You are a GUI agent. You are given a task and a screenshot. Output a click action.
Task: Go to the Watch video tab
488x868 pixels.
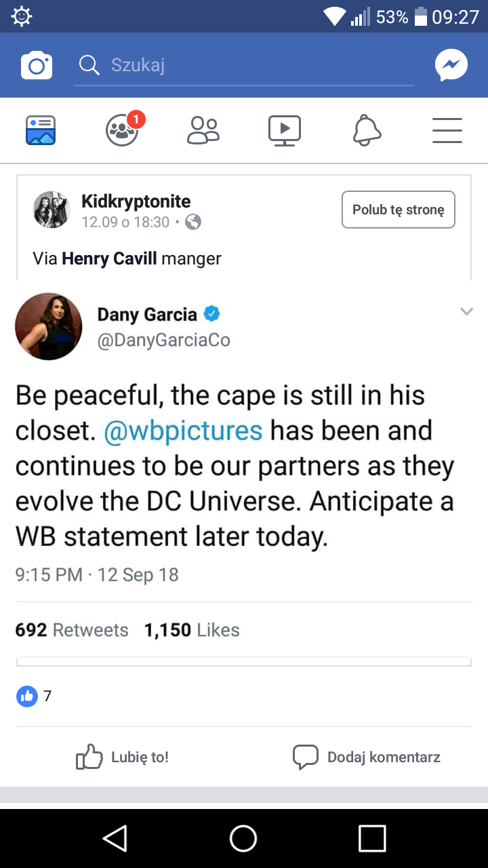click(285, 130)
